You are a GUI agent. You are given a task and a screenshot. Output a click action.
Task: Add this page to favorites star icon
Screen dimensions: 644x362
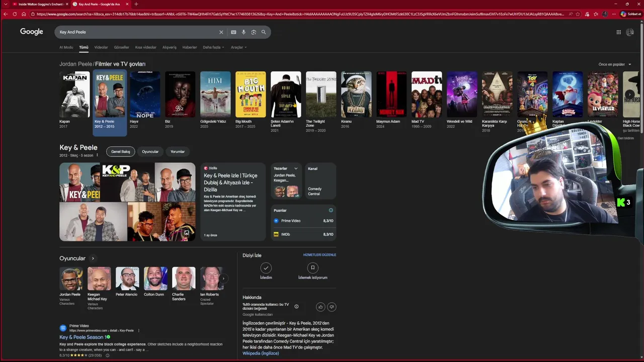tap(579, 14)
